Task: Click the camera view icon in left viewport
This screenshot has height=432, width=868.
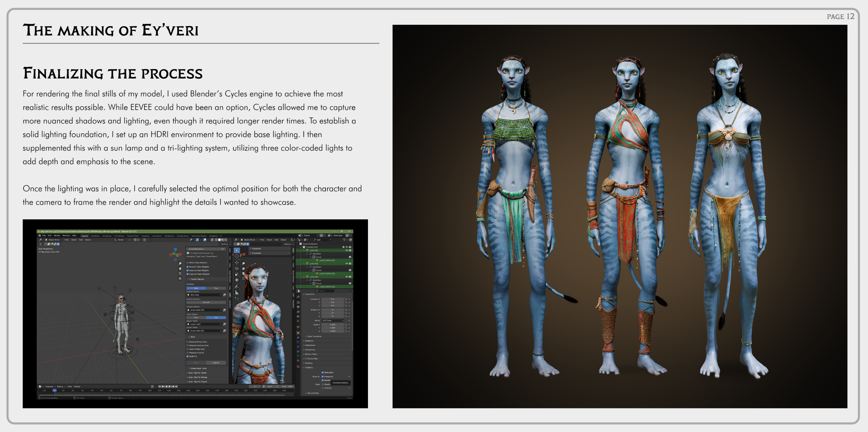Action: (180, 274)
